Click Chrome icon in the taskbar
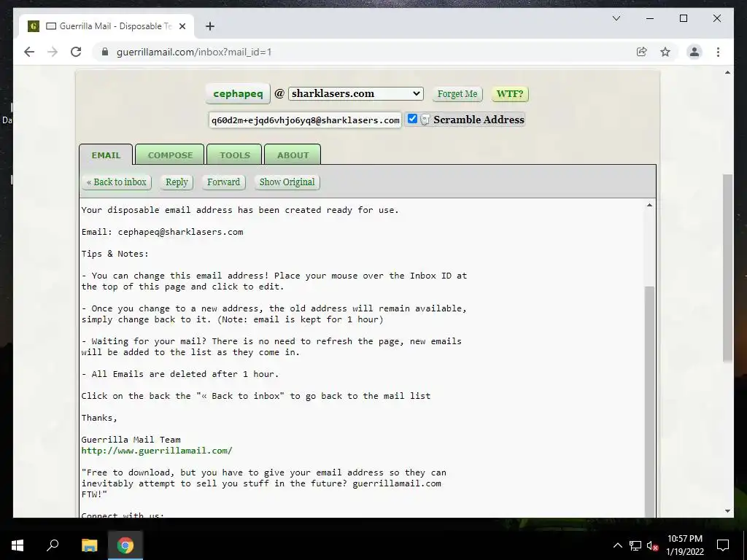747x560 pixels. (x=125, y=545)
